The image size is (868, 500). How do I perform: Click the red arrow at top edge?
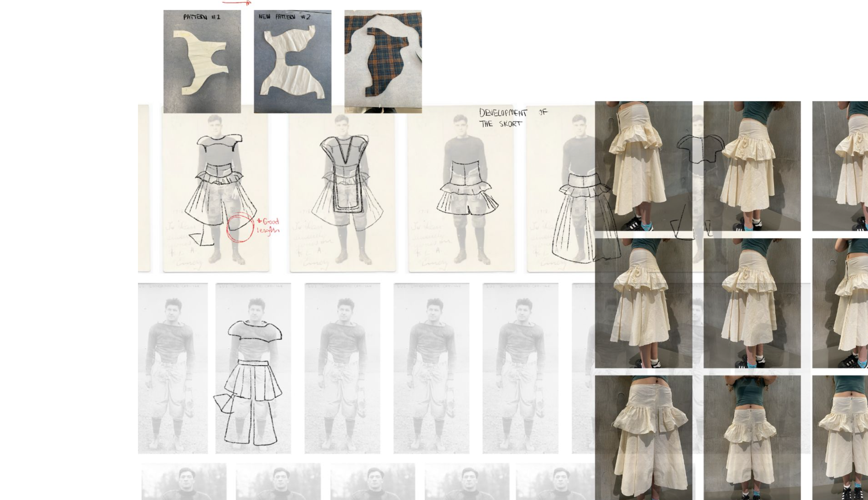coord(237,3)
